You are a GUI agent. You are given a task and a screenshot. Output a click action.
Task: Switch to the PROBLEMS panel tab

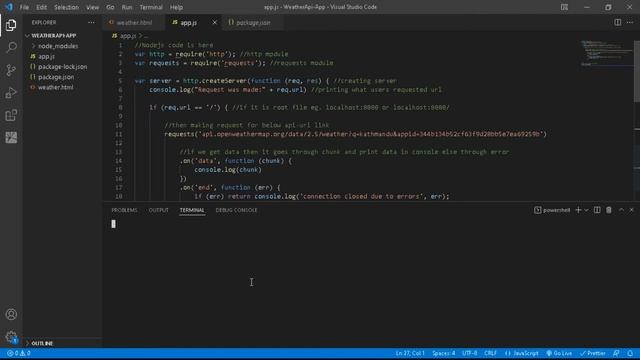(124, 210)
